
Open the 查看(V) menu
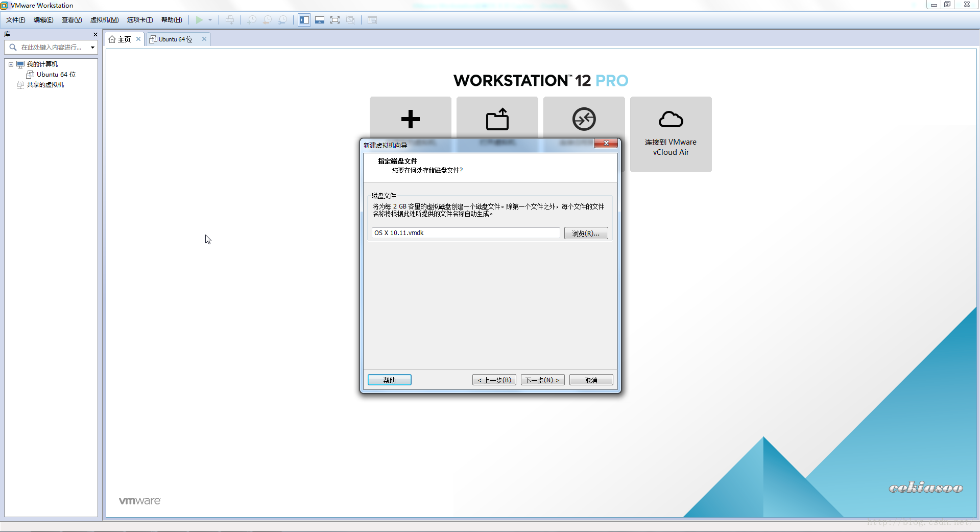coord(71,20)
